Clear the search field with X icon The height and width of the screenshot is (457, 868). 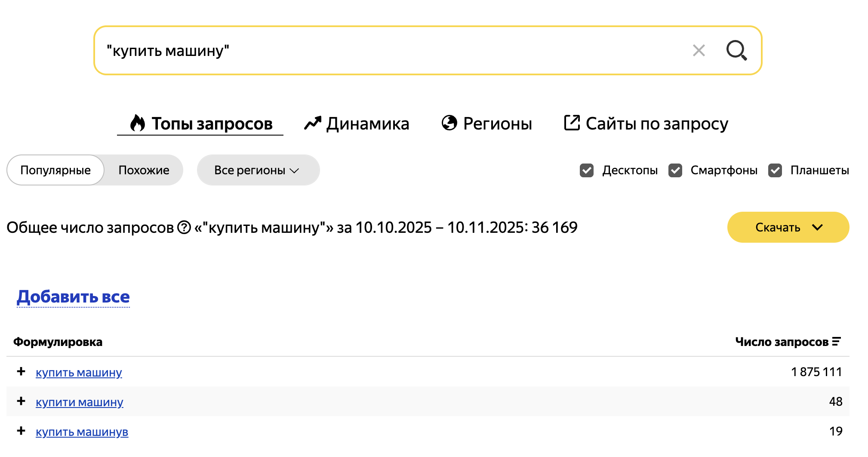[x=699, y=50]
